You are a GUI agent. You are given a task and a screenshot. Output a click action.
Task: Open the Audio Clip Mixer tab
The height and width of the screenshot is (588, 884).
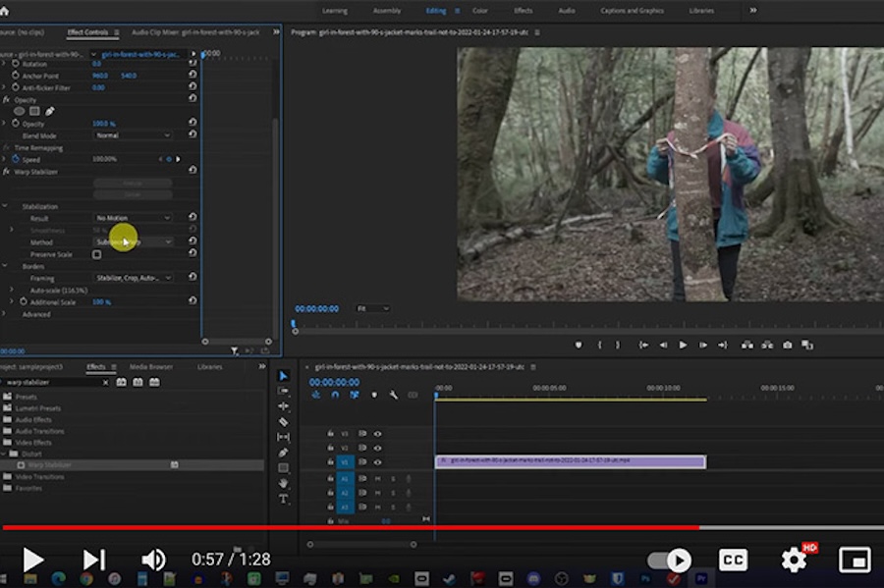[195, 32]
